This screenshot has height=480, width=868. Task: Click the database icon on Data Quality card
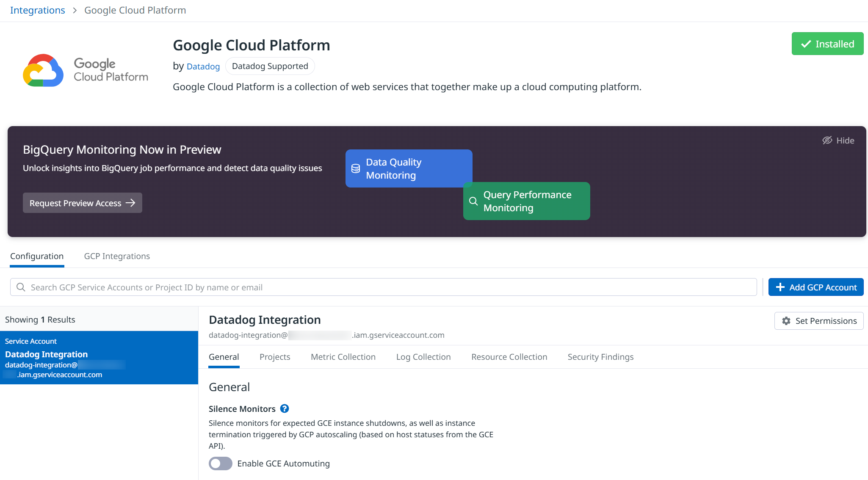pyautogui.click(x=356, y=169)
